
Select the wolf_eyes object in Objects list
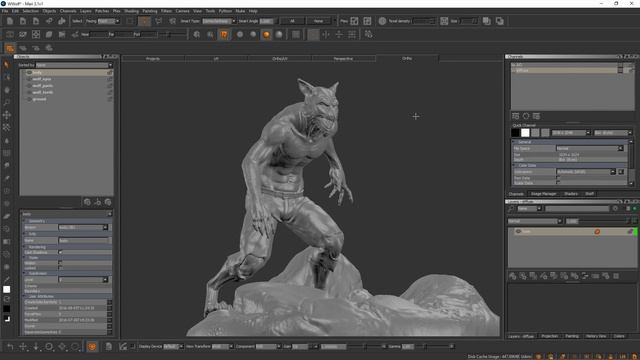tap(42, 79)
